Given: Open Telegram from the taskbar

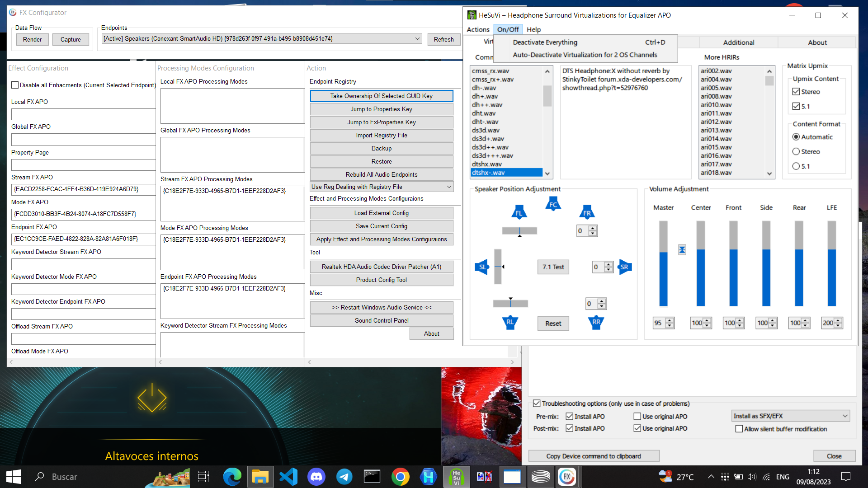Looking at the screenshot, I should (x=344, y=477).
